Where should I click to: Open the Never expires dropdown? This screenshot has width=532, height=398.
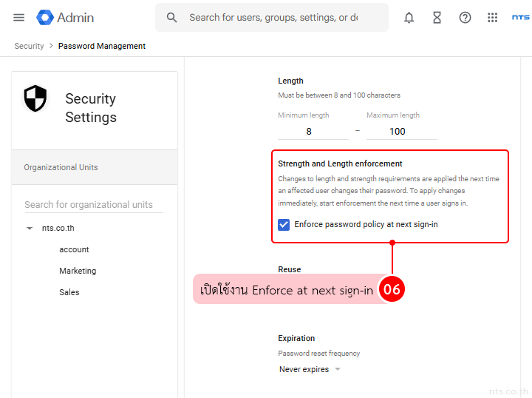(310, 369)
